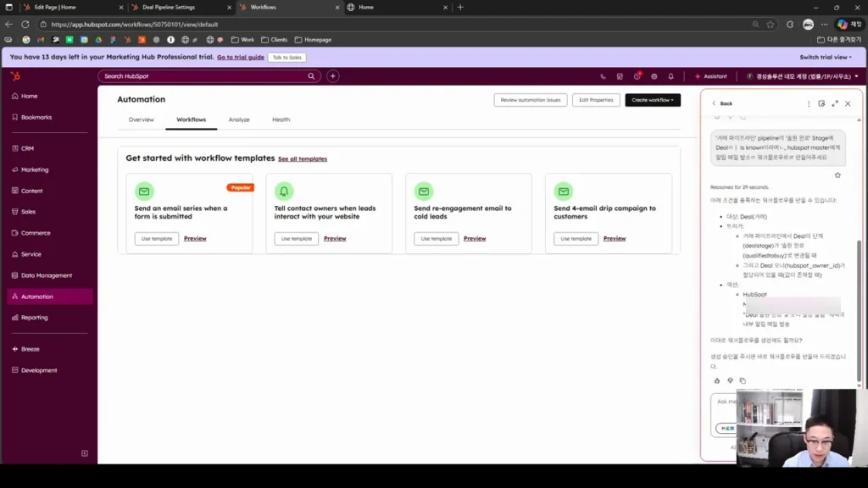Open the account menu dropdown in the top bar
The width and height of the screenshot is (868, 488).
pyautogui.click(x=802, y=76)
